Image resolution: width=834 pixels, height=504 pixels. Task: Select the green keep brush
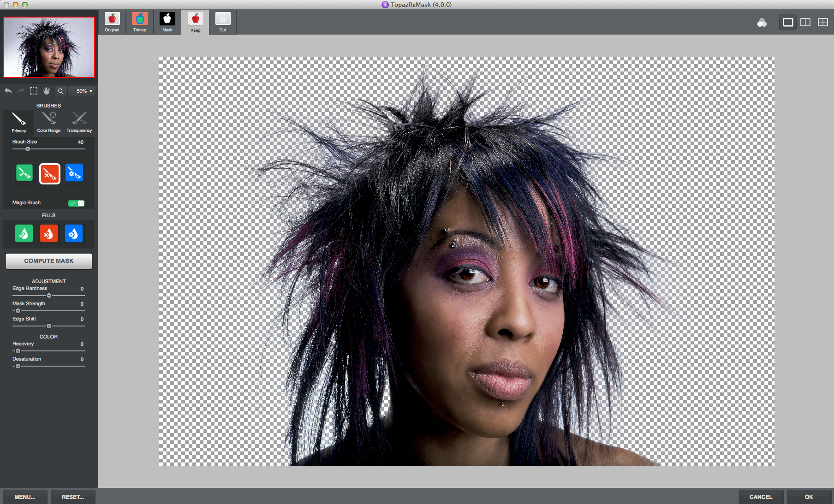[24, 173]
